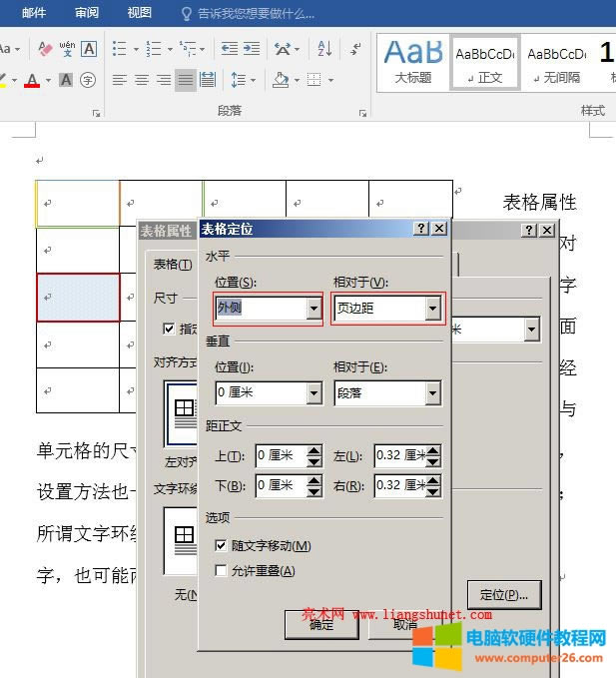This screenshot has height=678, width=616.
Task: Click the 上(T) distance input field
Action: tap(280, 456)
